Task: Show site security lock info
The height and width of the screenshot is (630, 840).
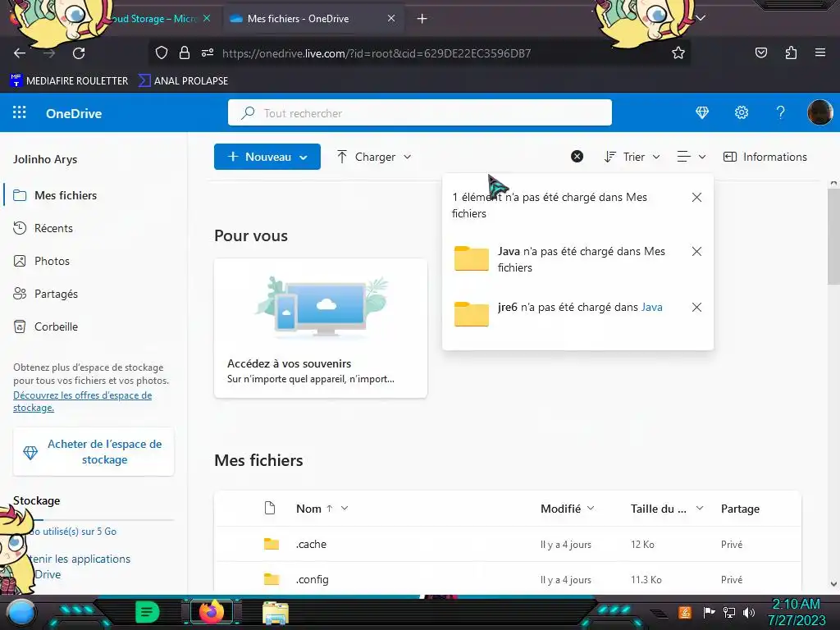Action: pyautogui.click(x=185, y=52)
